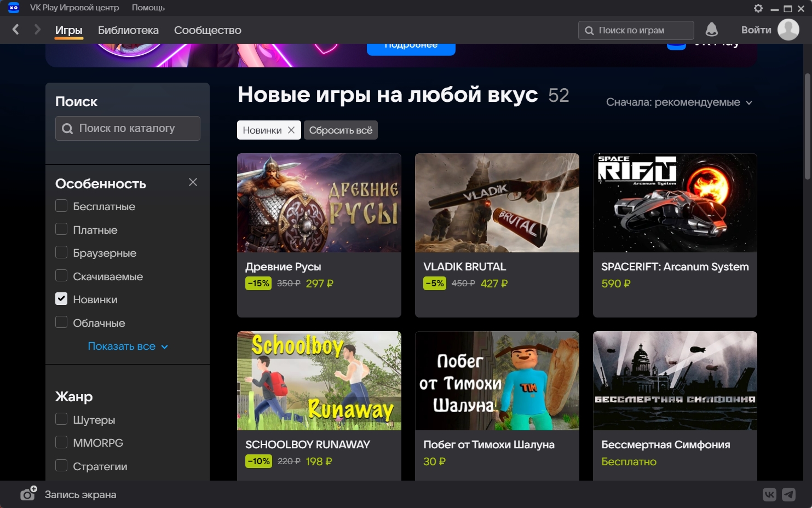Uncheck the Новинки checkbox

point(61,299)
